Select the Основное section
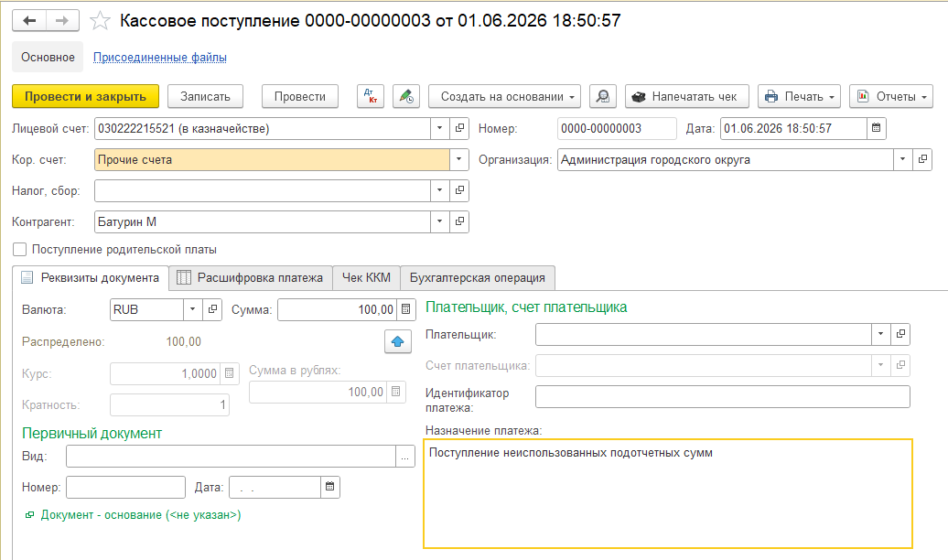Viewport: 948px width, 560px height. tap(48, 57)
